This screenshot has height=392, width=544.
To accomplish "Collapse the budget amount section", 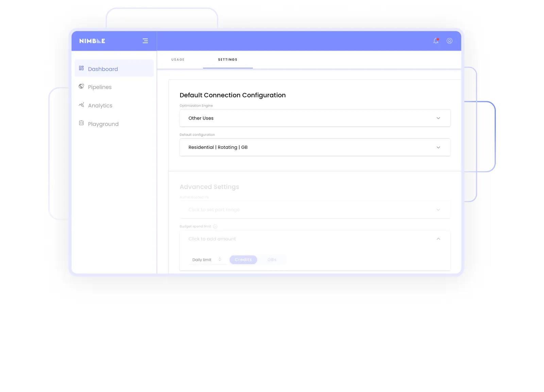I will (438, 239).
